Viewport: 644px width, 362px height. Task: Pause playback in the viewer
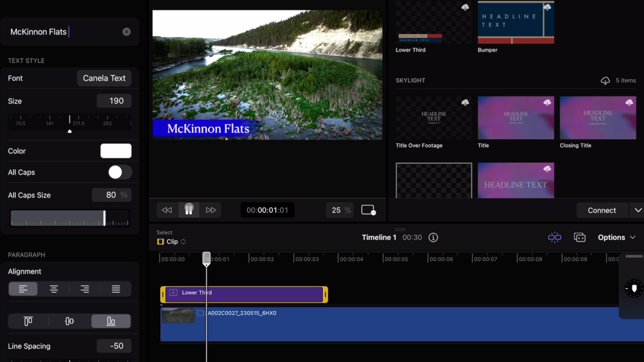189,210
